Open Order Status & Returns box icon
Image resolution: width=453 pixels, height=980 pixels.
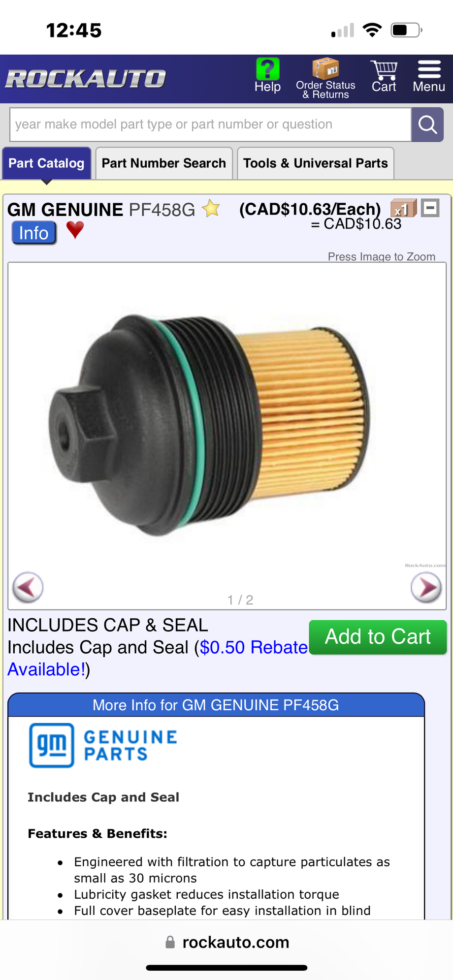325,69
